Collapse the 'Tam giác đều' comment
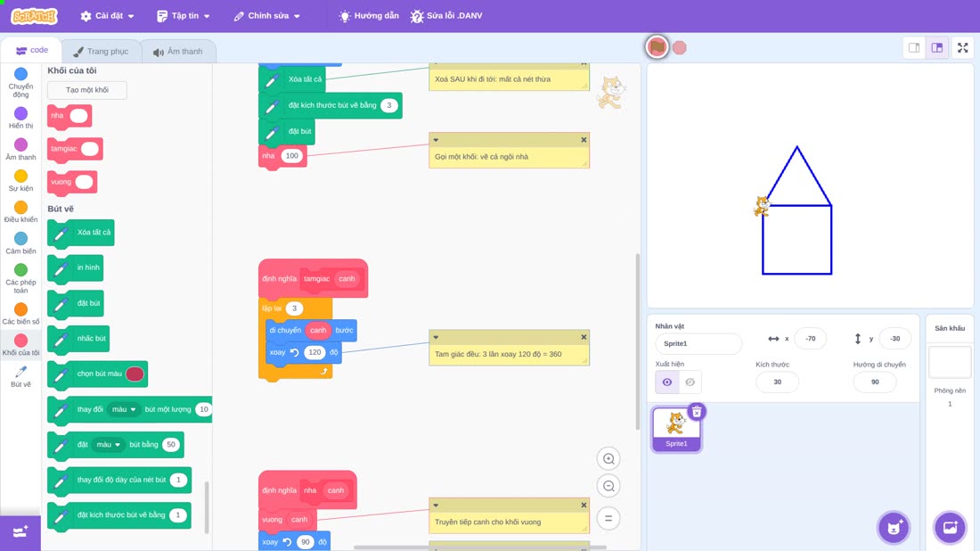Viewport: 980px width, 551px height. 436,337
